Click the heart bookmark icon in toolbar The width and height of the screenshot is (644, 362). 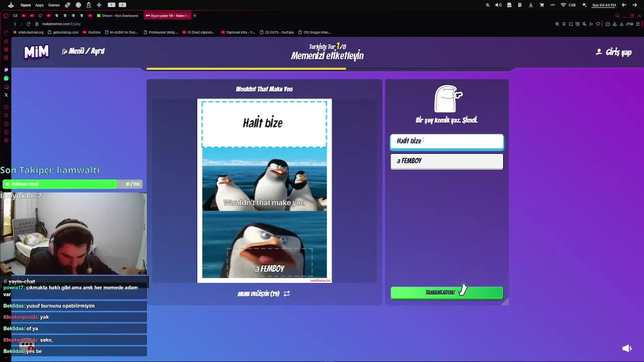(598, 24)
